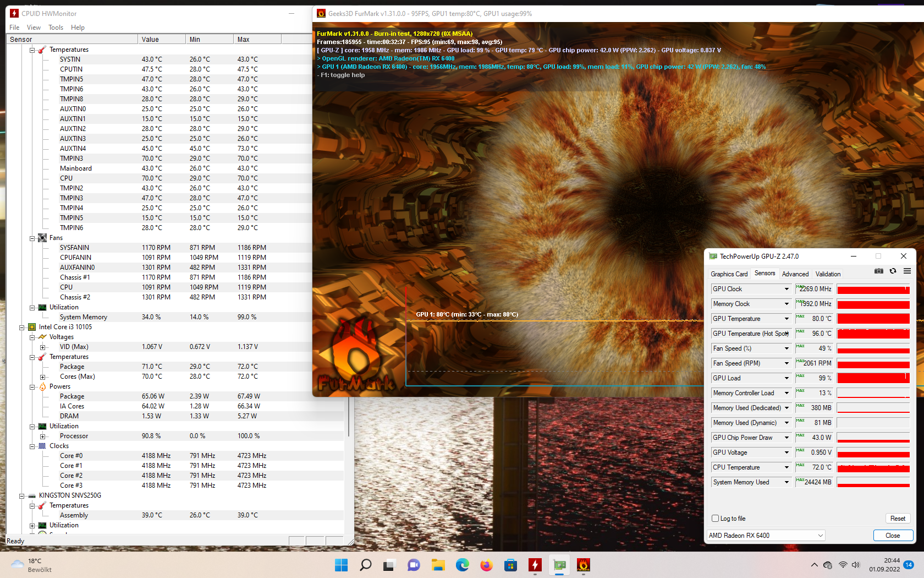Screen dimensions: 924x578
Task: Open Microsoft Store from the taskbar
Action: pyautogui.click(x=510, y=565)
